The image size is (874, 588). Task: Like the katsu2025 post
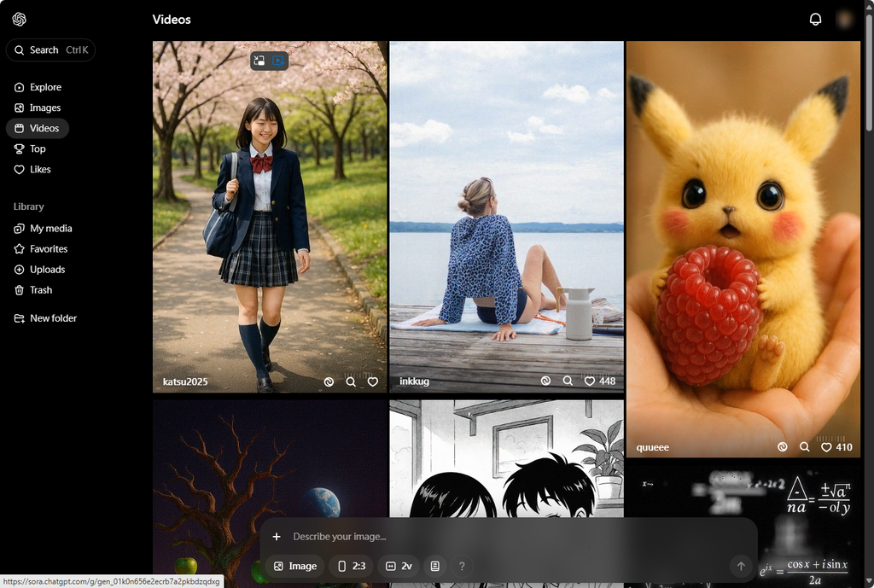(x=373, y=381)
